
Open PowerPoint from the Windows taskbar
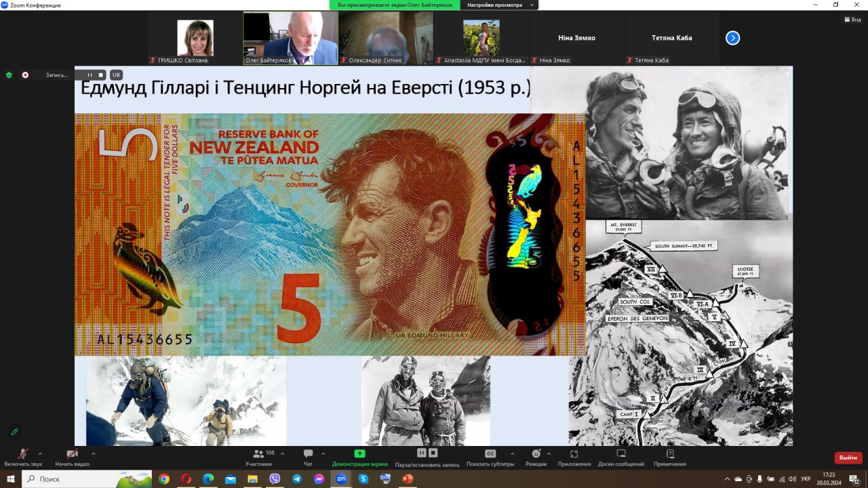408,479
